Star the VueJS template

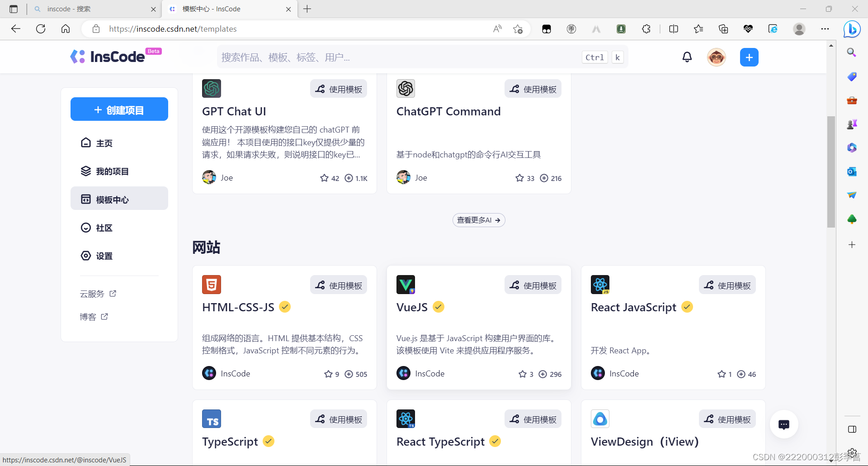click(523, 374)
